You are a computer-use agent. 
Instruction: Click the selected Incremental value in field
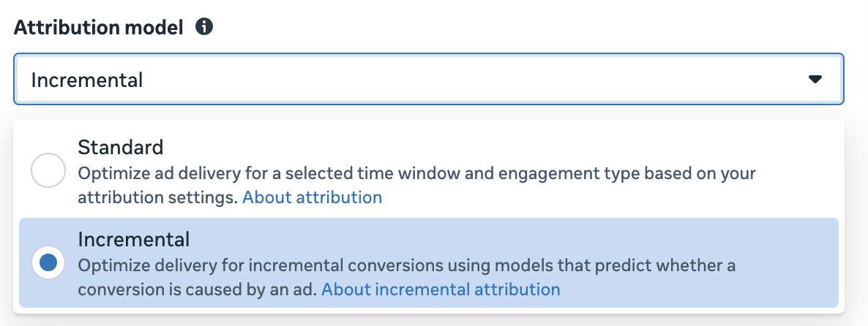point(87,80)
